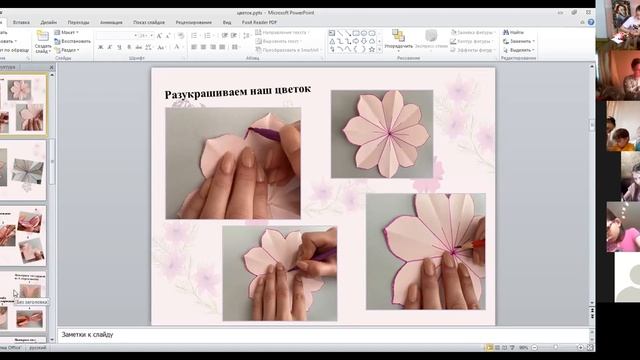Center text in paragraph group
Image resolution: width=640 pixels, height=360 pixels.
(x=203, y=47)
